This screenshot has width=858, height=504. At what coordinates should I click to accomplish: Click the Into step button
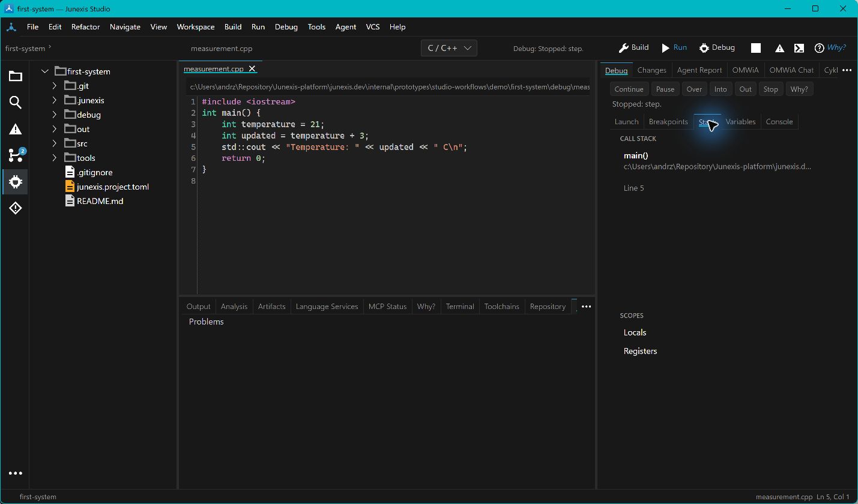tap(721, 89)
